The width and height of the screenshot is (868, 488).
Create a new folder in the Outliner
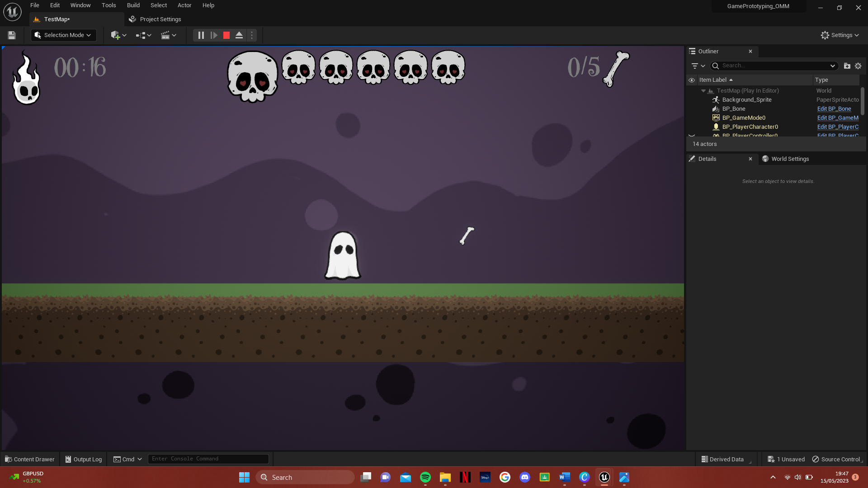click(x=847, y=66)
